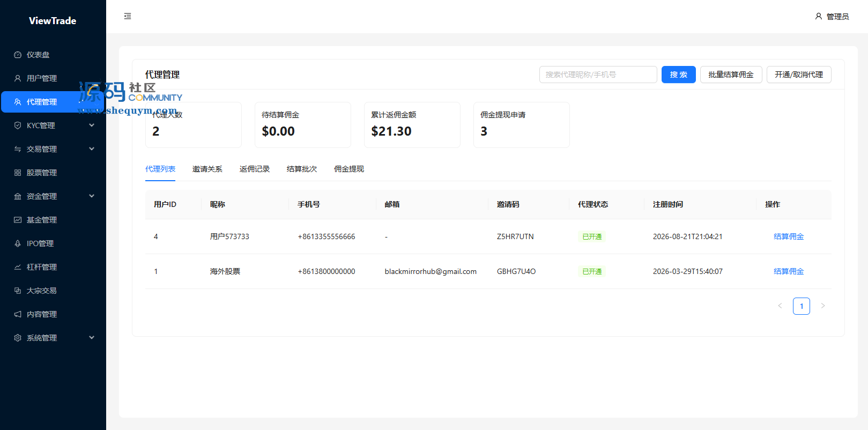868x430 pixels.
Task: Click invite code GBHG7U4O
Action: tap(516, 271)
